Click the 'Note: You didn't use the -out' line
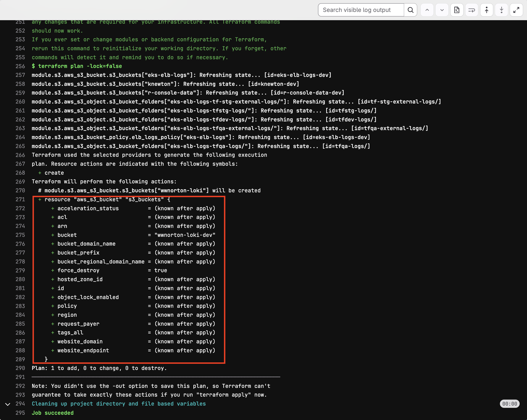 pyautogui.click(x=151, y=386)
